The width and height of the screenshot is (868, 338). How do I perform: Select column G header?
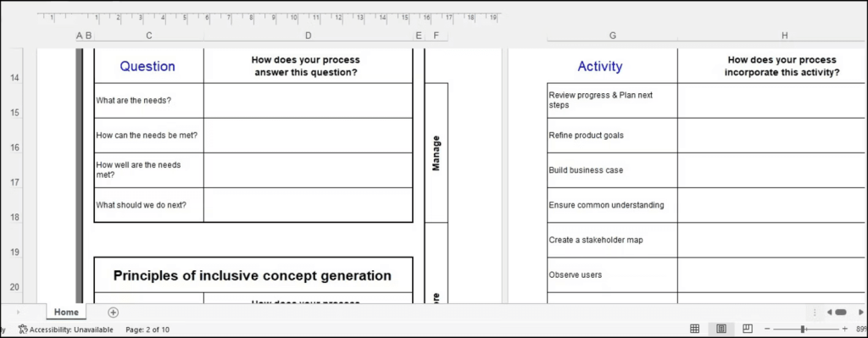612,36
